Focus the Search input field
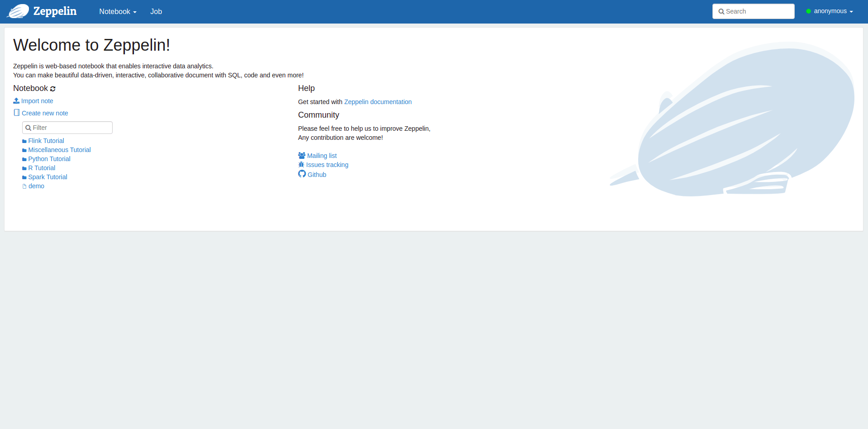The image size is (868, 429). coord(753,11)
